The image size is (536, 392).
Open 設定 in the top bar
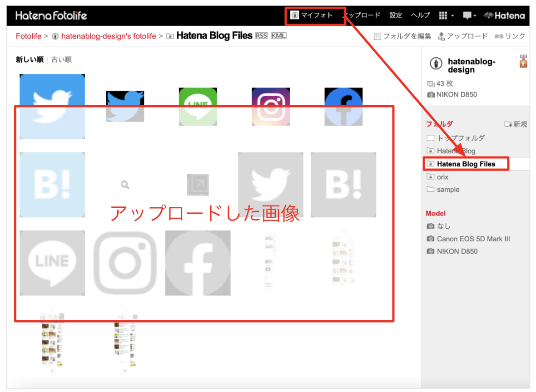(x=396, y=15)
